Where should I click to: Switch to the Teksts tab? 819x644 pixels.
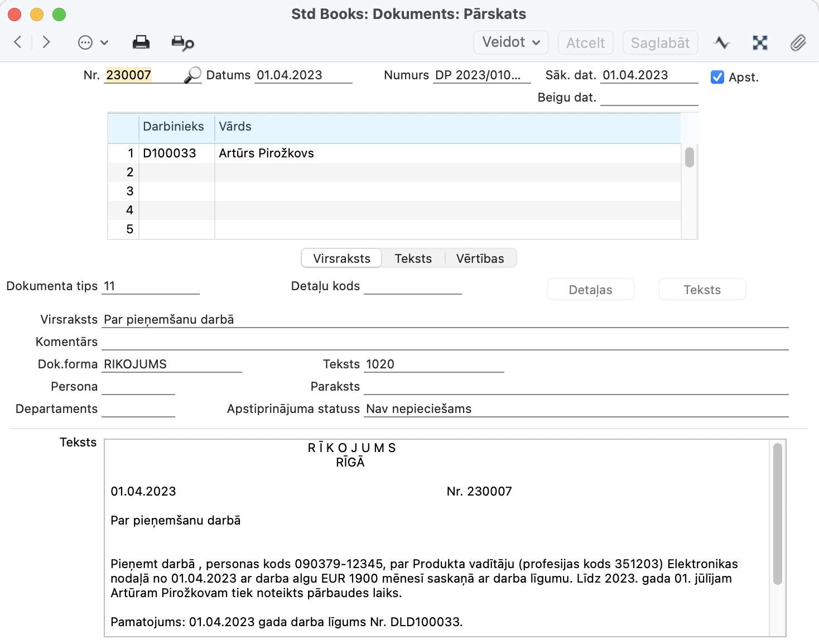[413, 258]
